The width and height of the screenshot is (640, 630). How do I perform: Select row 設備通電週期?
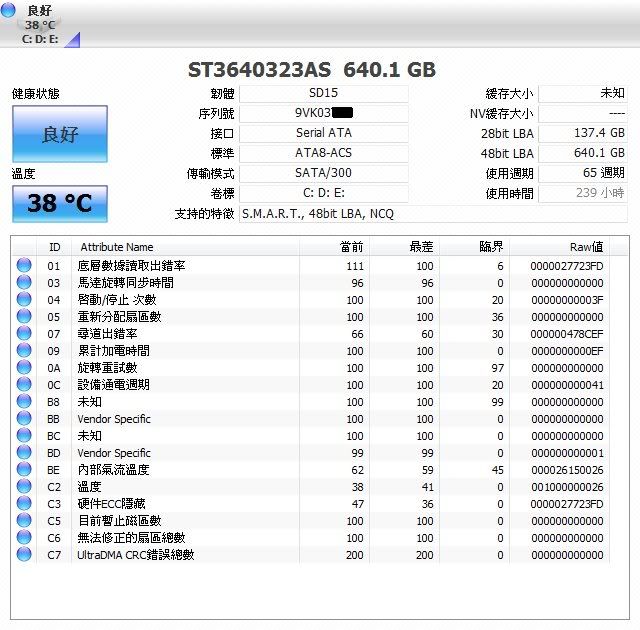pyautogui.click(x=311, y=385)
